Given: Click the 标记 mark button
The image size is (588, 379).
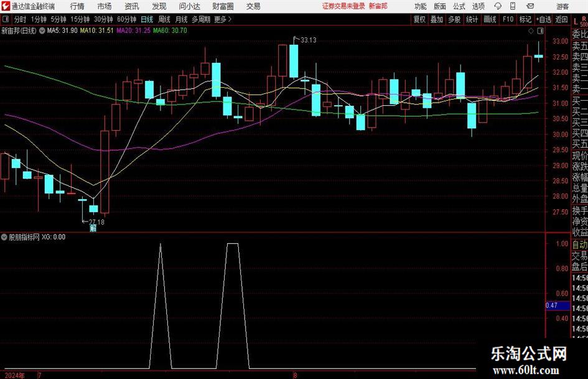Looking at the screenshot, I should [525, 19].
